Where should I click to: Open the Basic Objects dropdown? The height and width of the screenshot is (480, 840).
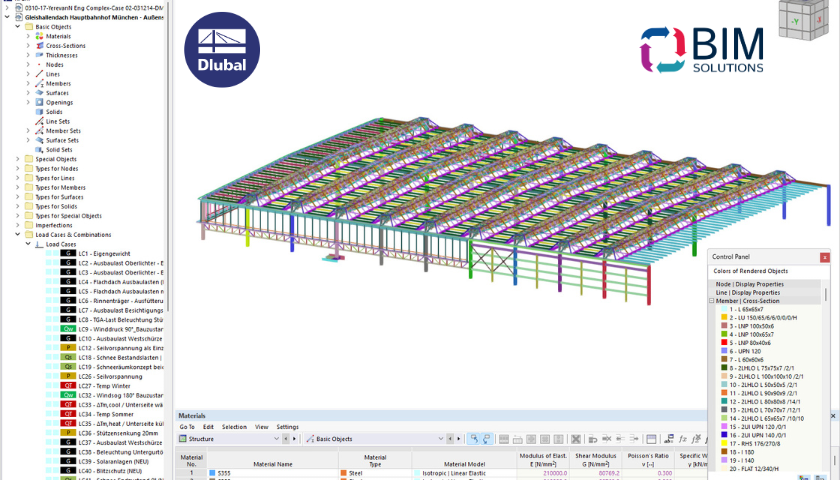point(375,439)
